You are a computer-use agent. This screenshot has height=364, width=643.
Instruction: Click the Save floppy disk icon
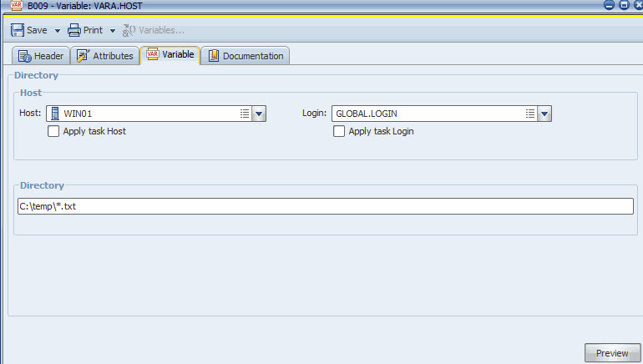point(18,30)
